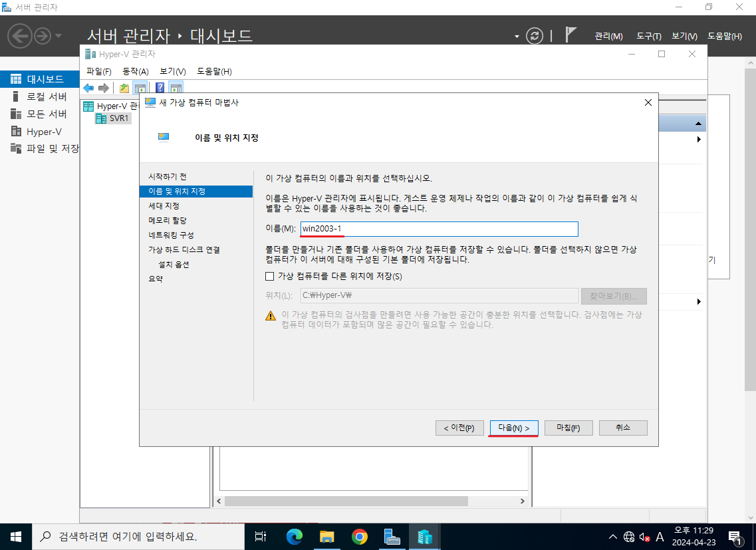Click the show/hide console tree toolbar icon
The image size is (756, 550).
(140, 88)
